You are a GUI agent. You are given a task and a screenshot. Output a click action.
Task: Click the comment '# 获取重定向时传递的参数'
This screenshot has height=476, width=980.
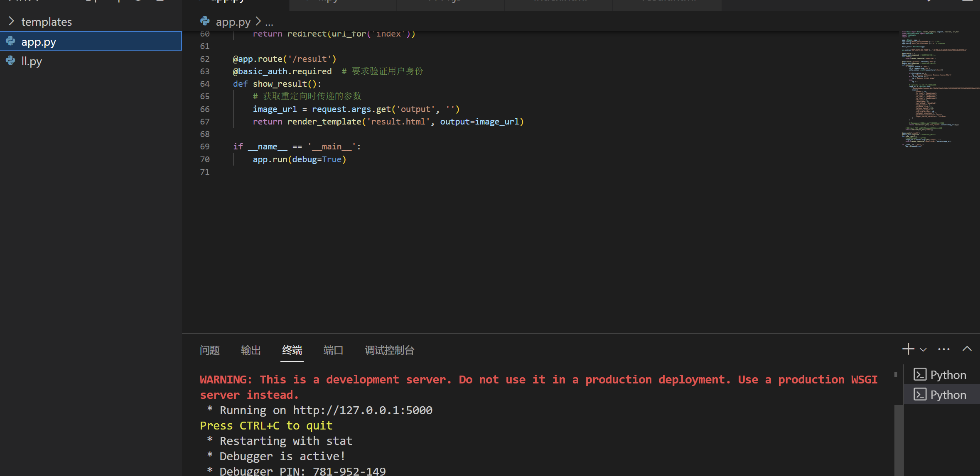point(307,96)
